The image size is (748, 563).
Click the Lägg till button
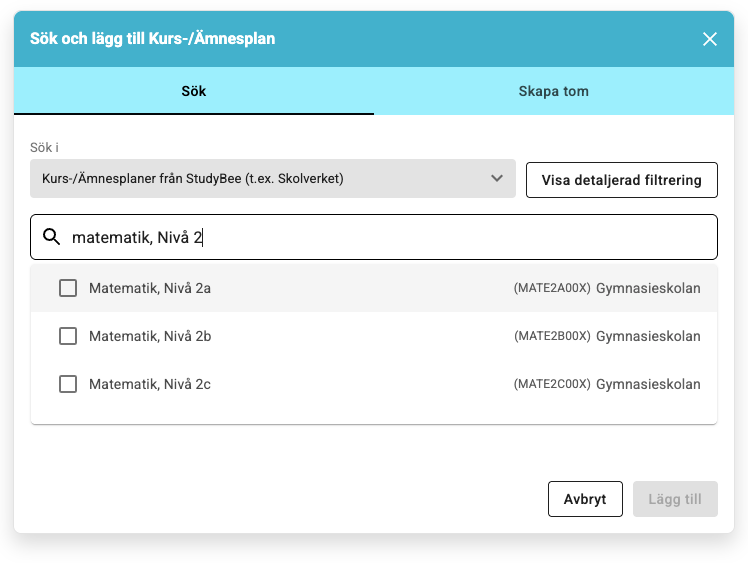click(x=675, y=499)
